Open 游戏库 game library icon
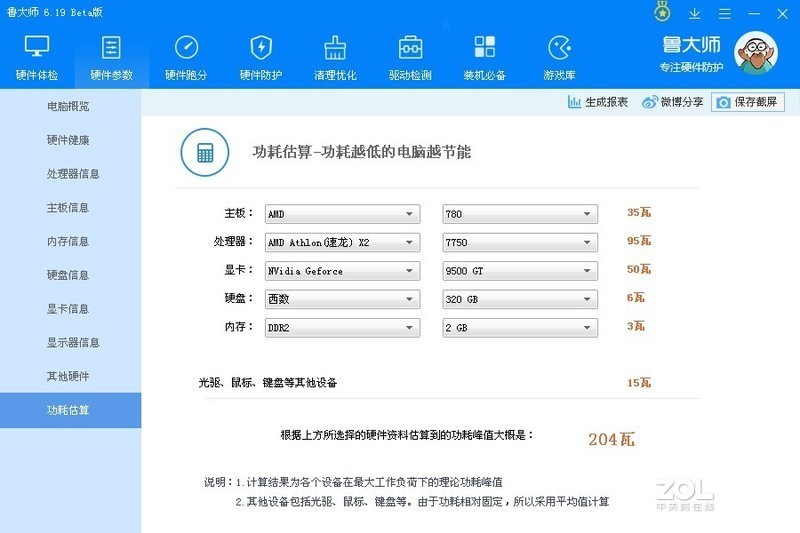Image resolution: width=800 pixels, height=533 pixels. point(559,47)
